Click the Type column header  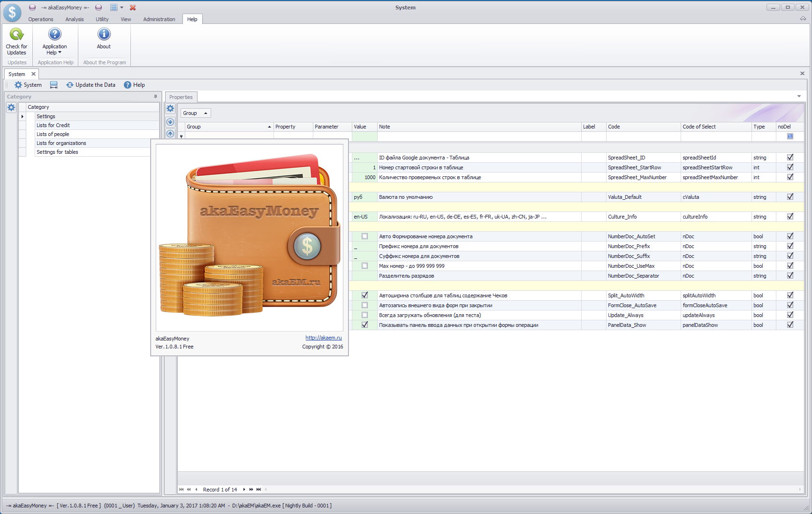point(763,127)
